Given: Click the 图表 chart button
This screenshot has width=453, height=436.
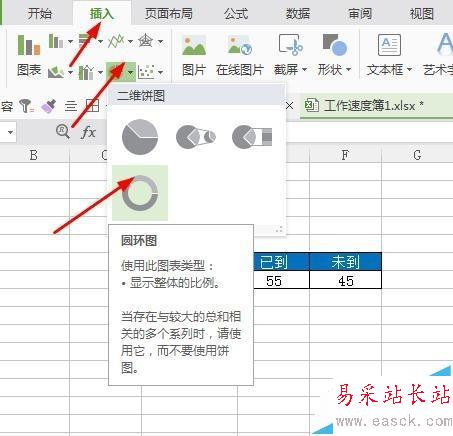Looking at the screenshot, I should pos(29,55).
